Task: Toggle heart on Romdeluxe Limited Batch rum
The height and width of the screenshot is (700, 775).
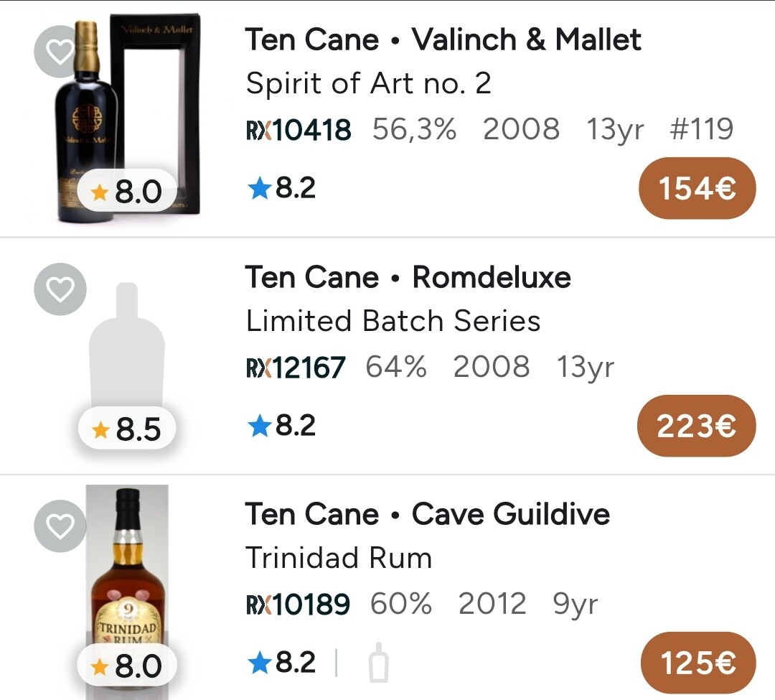Action: (x=60, y=289)
